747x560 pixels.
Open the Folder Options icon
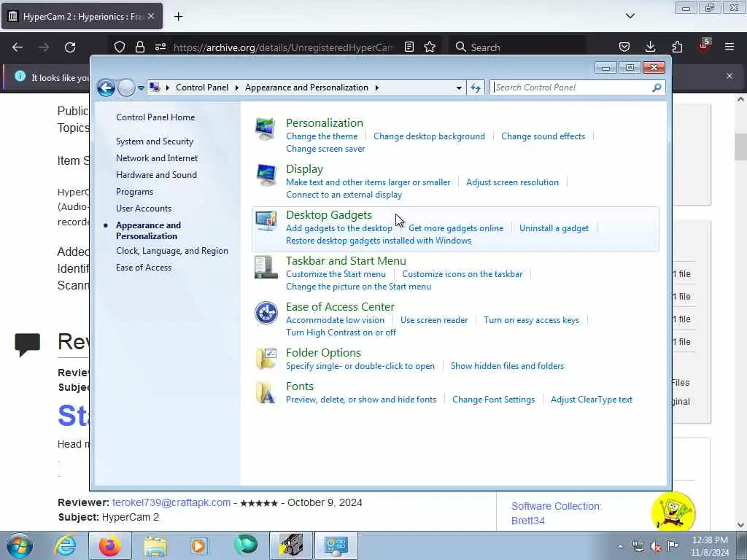[x=266, y=359]
